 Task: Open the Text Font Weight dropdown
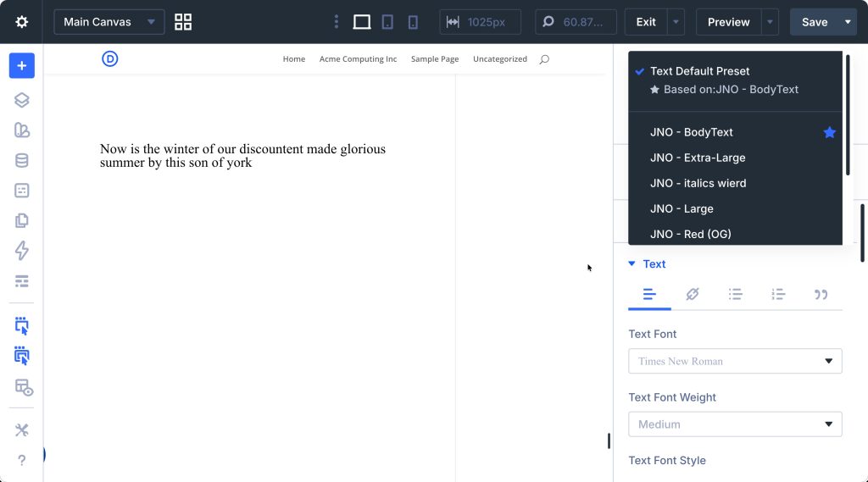pos(735,424)
